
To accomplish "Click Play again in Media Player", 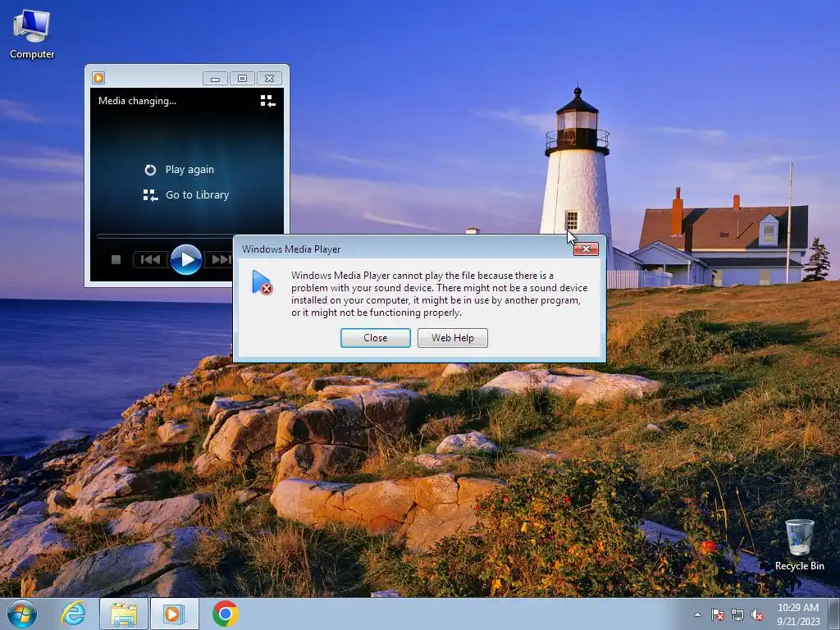I will [189, 170].
